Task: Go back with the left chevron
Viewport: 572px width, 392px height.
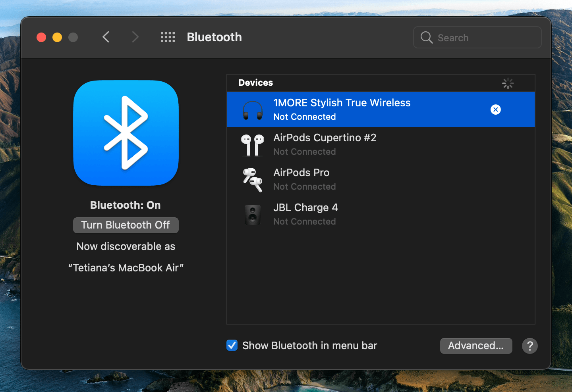Action: click(106, 37)
